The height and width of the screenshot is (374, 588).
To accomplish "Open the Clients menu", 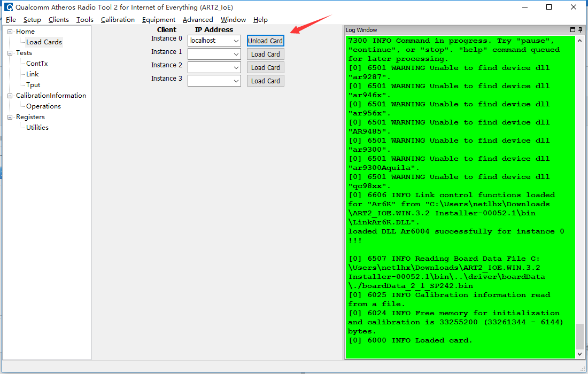I will [x=58, y=19].
